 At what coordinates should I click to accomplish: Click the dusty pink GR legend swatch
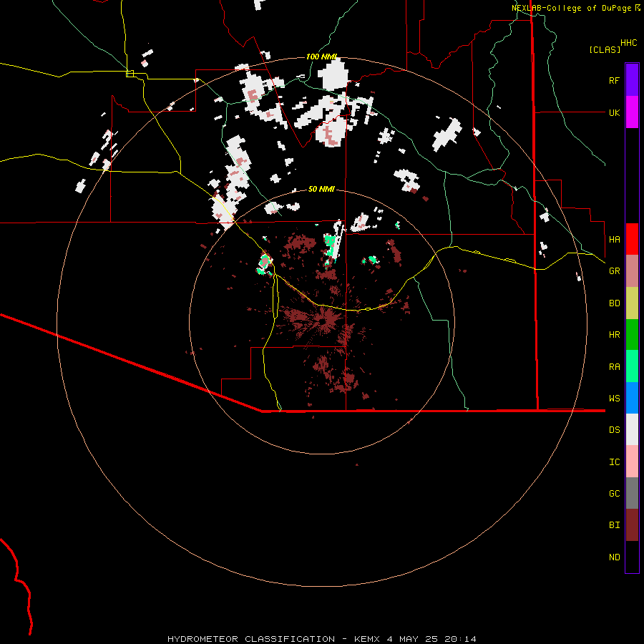click(632, 271)
